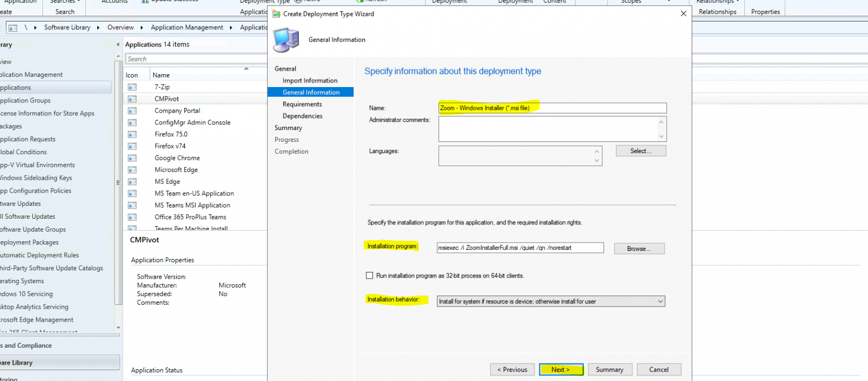Select All Software Updates node
The height and width of the screenshot is (381, 868).
27,217
